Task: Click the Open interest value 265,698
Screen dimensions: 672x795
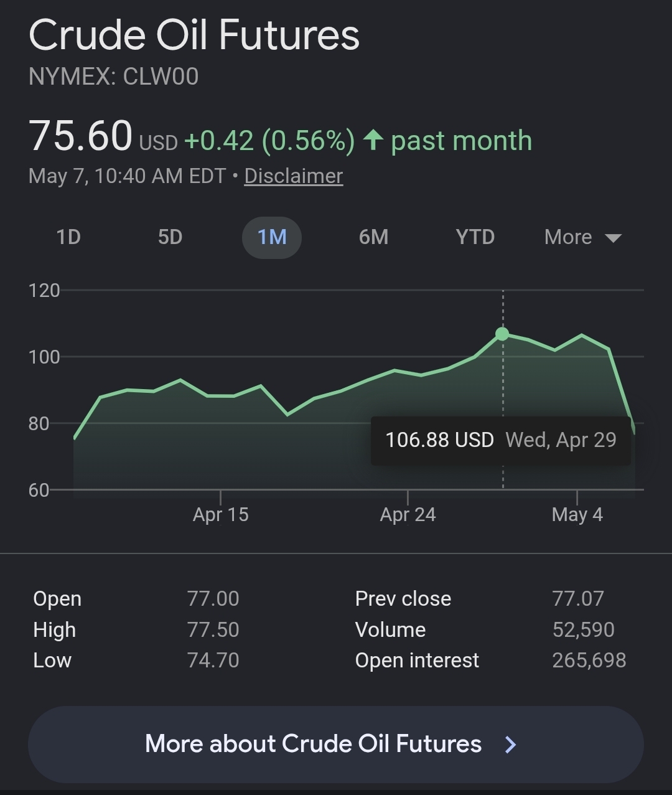Action: coord(589,661)
